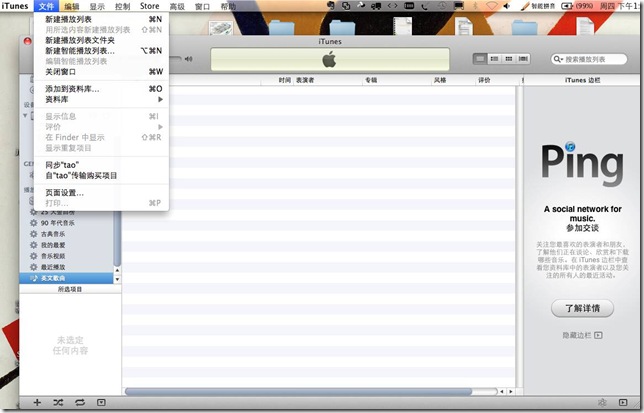Screen dimensions: 644x413
Task: Click the horizontal scroll right arrow
Action: [511, 392]
